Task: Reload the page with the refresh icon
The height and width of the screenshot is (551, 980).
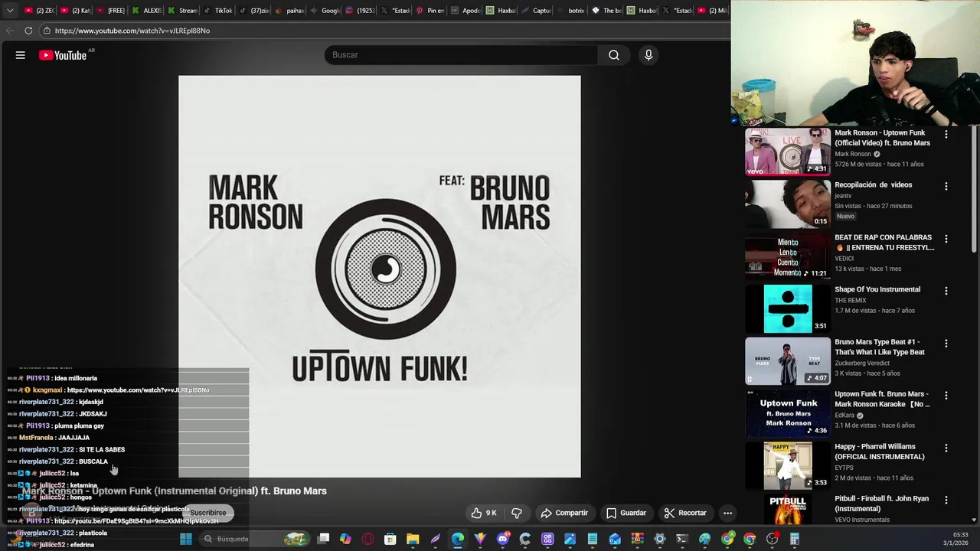Action: pyautogui.click(x=28, y=31)
